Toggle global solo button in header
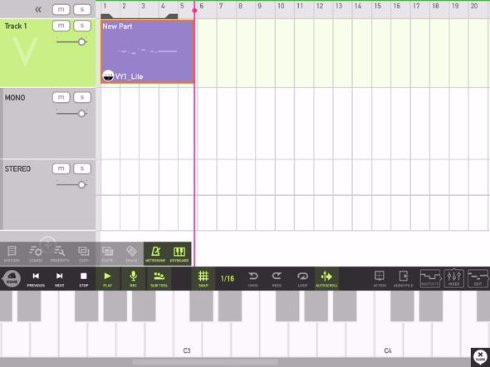 [82, 9]
